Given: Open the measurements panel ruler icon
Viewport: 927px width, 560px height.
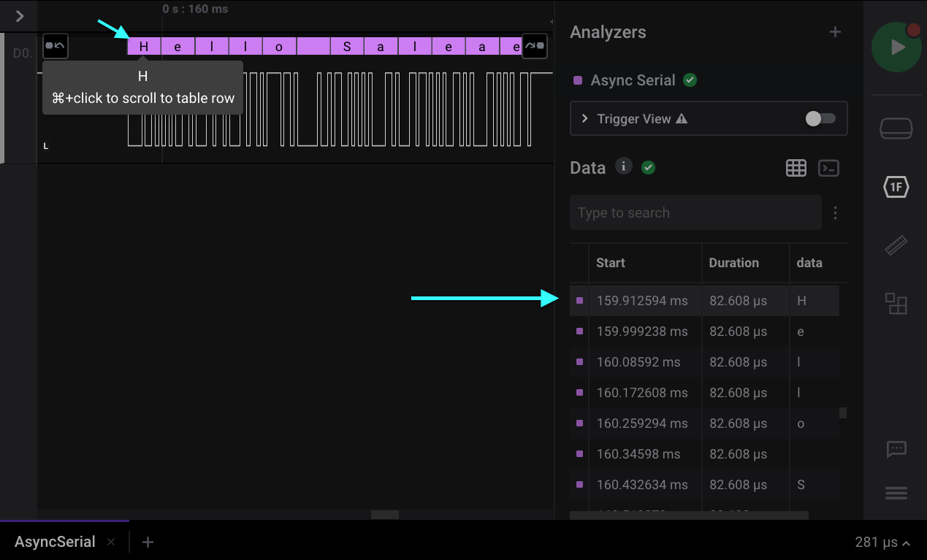Looking at the screenshot, I should [x=896, y=245].
